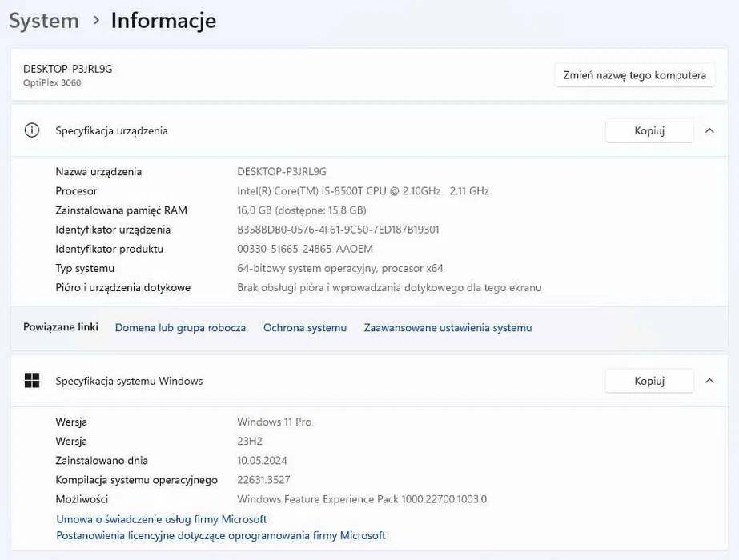Click Zainstalowano dnia label

(102, 460)
